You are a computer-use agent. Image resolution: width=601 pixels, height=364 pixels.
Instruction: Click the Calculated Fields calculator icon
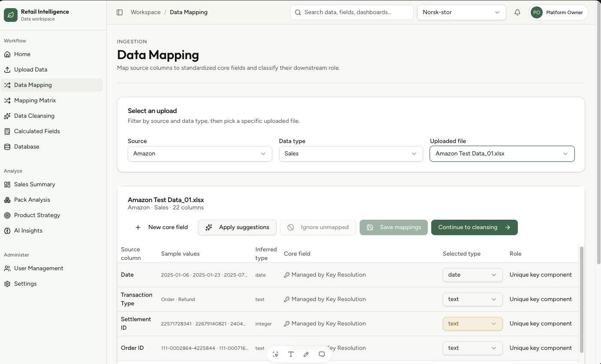[7, 131]
